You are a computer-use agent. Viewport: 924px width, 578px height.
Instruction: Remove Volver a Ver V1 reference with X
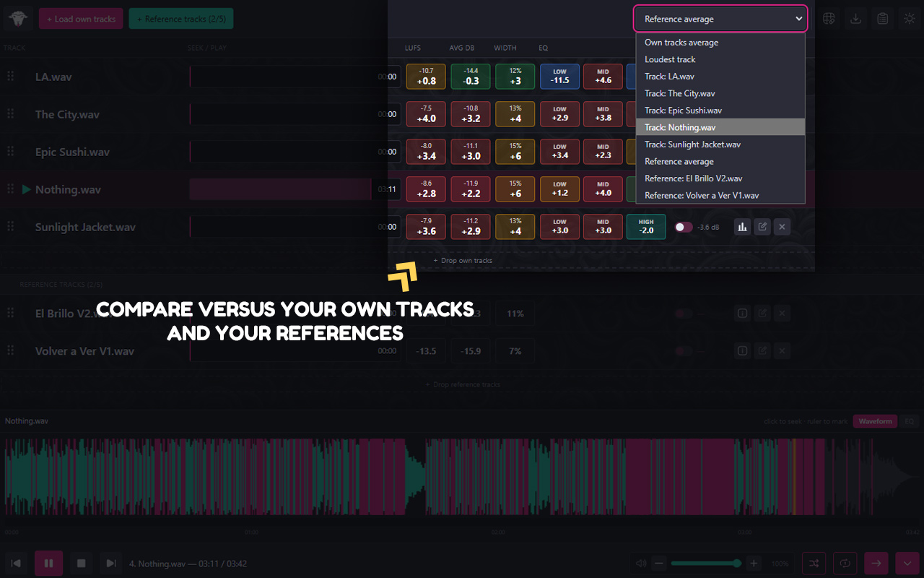coord(783,351)
